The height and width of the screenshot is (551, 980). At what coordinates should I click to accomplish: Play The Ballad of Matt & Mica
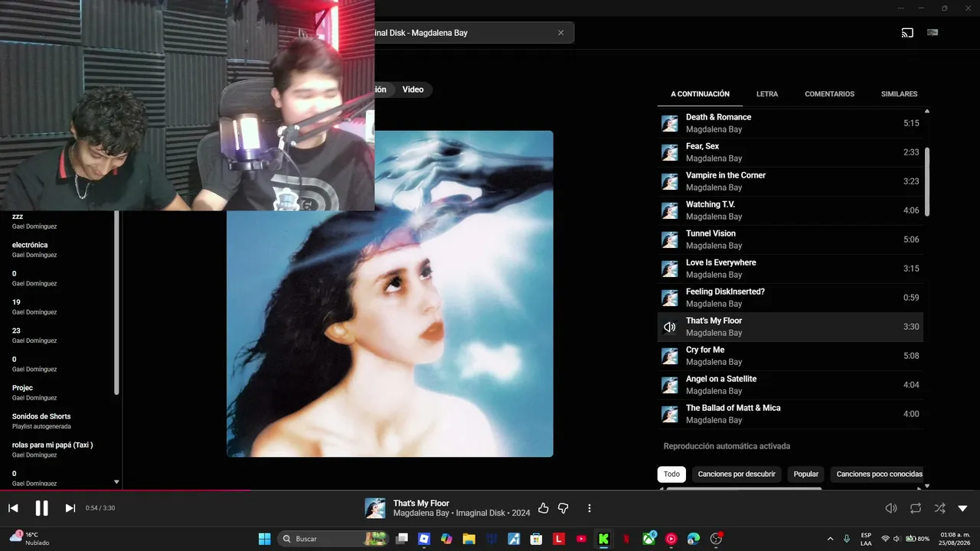(790, 414)
